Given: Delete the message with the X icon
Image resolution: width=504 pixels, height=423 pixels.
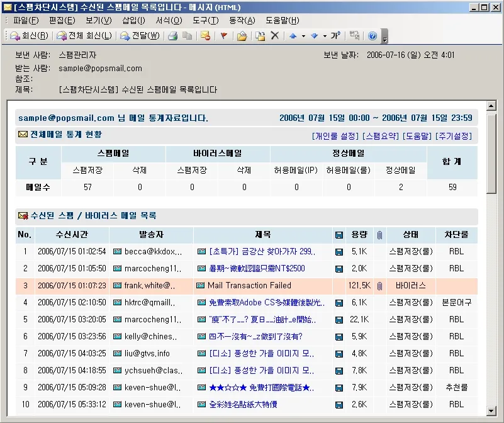Looking at the screenshot, I should 275,36.
